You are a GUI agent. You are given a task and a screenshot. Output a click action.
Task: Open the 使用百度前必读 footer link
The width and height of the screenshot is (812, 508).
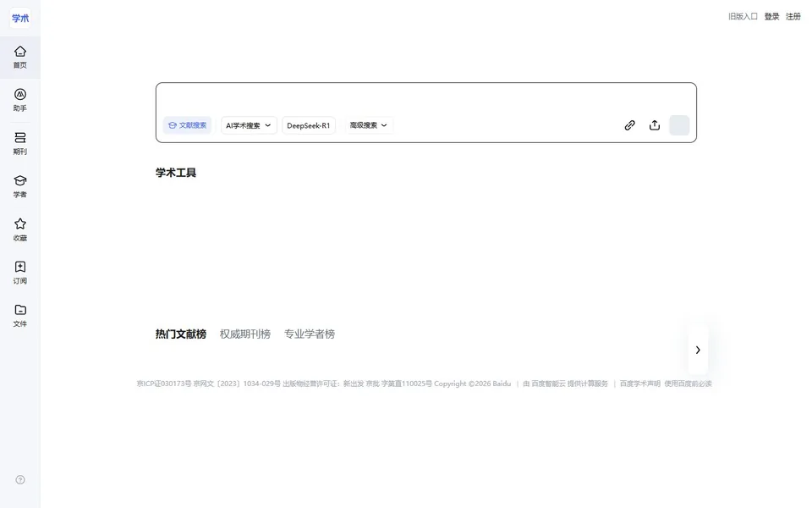(x=688, y=384)
